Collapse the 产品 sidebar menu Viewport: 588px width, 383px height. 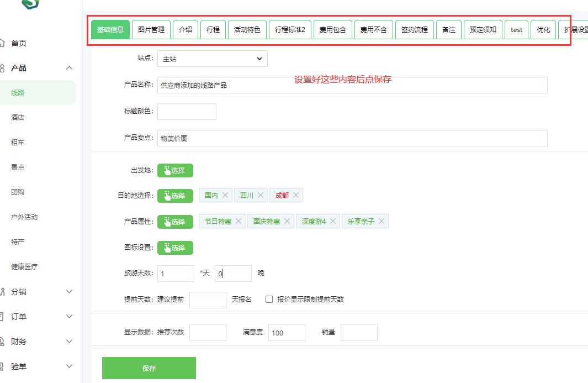tap(69, 68)
